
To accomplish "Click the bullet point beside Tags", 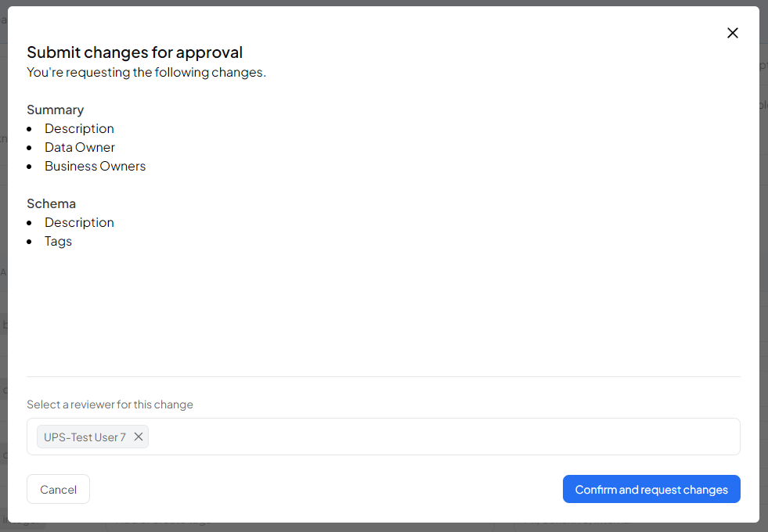I will (30, 242).
